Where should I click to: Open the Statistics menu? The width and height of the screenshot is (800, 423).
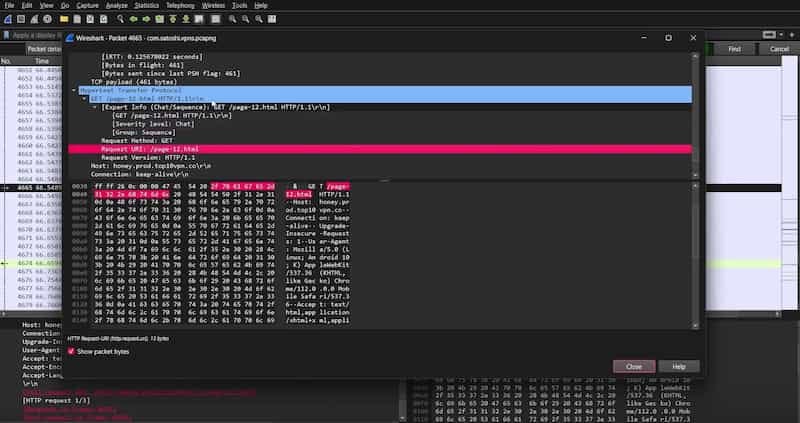pyautogui.click(x=146, y=6)
